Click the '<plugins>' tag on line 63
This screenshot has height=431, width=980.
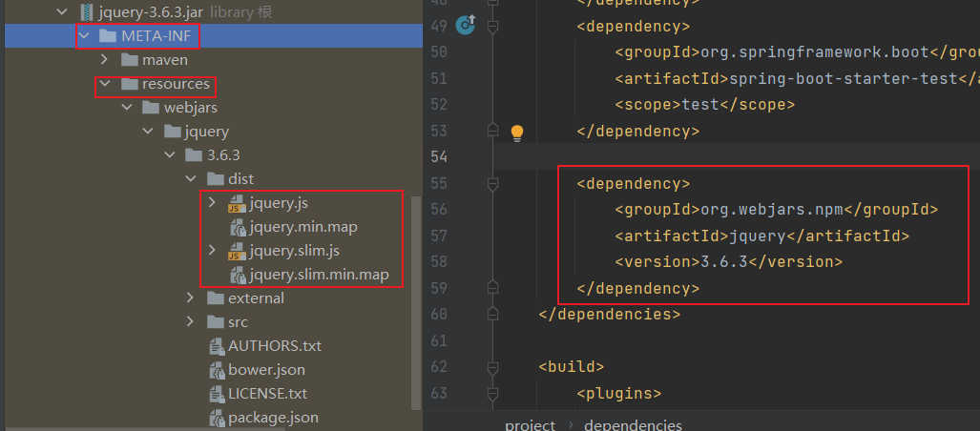click(618, 394)
